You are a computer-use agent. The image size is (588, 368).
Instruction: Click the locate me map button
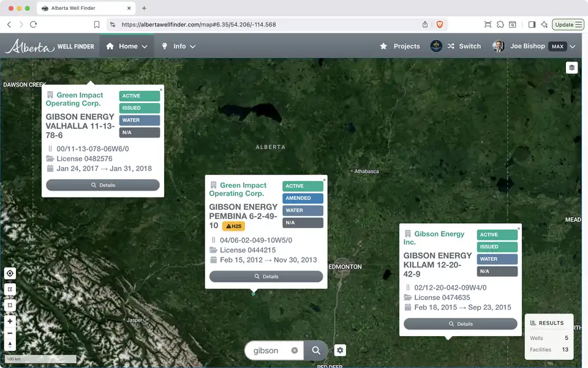click(10, 274)
